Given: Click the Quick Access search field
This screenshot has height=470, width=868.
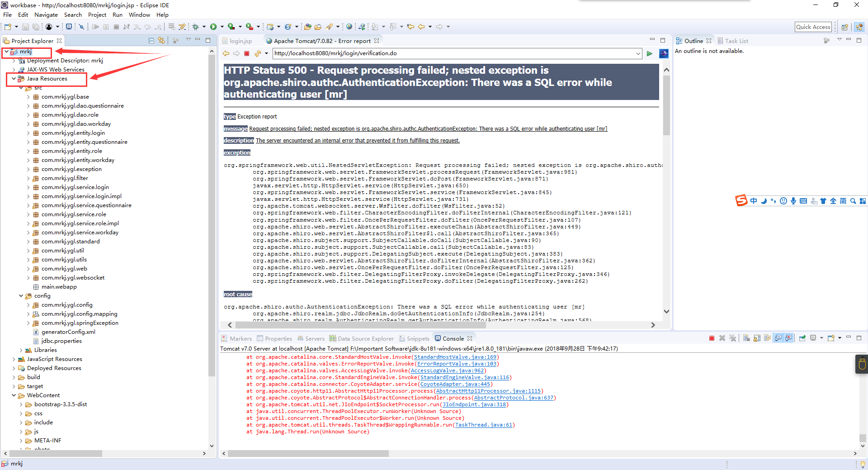Looking at the screenshot, I should coord(813,27).
